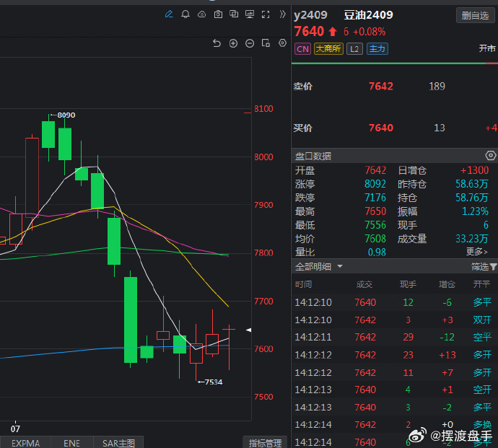
Task: Toggle the 主力 contract badge
Action: tap(377, 49)
